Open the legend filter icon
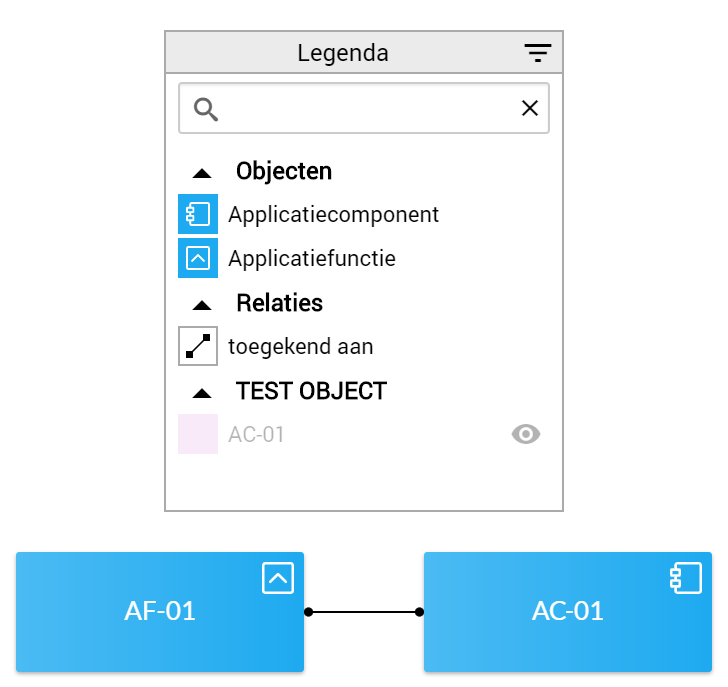 tap(538, 52)
